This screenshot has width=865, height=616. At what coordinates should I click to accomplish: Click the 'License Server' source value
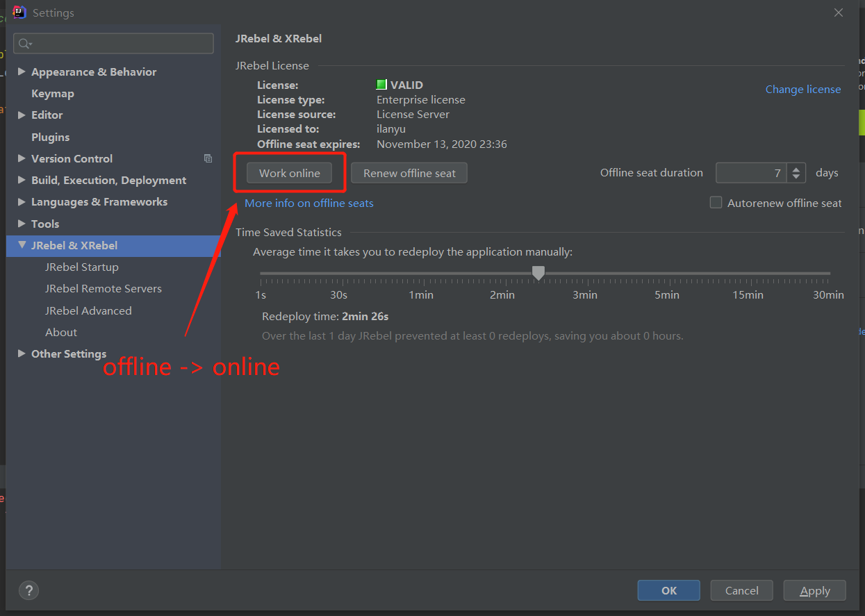point(413,114)
